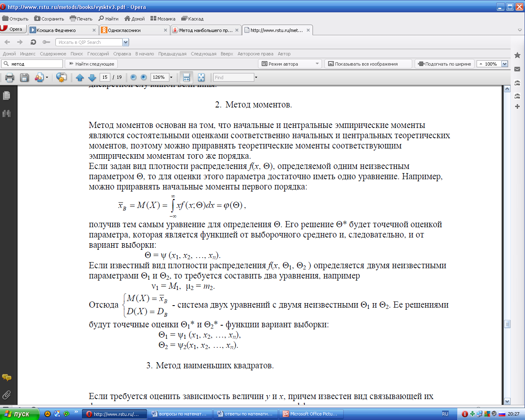Open the closed tabs trash dropdown
Screen dimensions: 525x420
(x=520, y=30)
